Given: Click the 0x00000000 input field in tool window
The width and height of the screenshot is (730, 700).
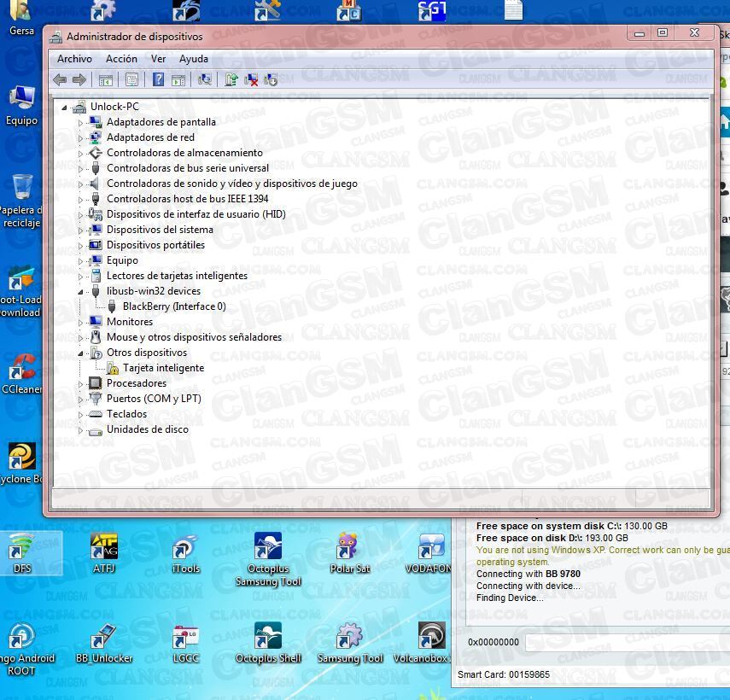Looking at the screenshot, I should pyautogui.click(x=627, y=642).
